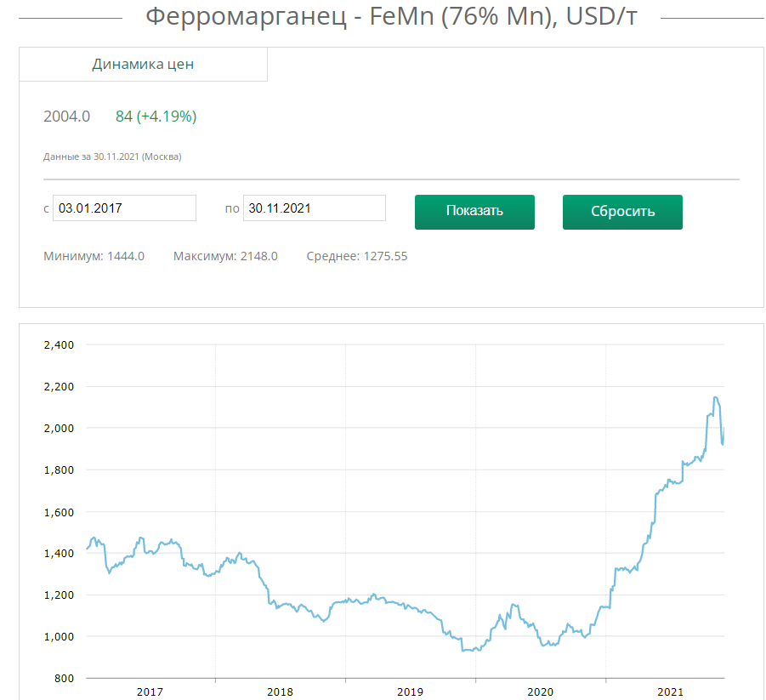Click the 2018 label on the time axis
The height and width of the screenshot is (700, 766).
pyautogui.click(x=280, y=692)
